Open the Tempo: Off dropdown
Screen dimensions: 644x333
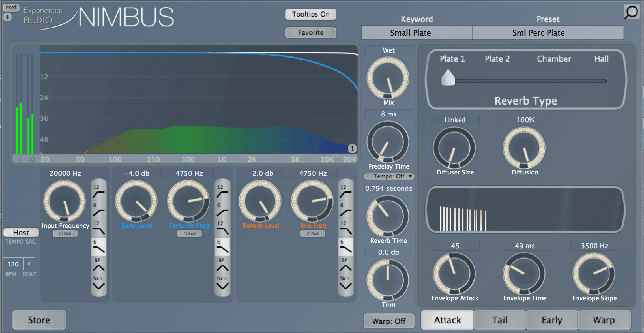click(389, 176)
